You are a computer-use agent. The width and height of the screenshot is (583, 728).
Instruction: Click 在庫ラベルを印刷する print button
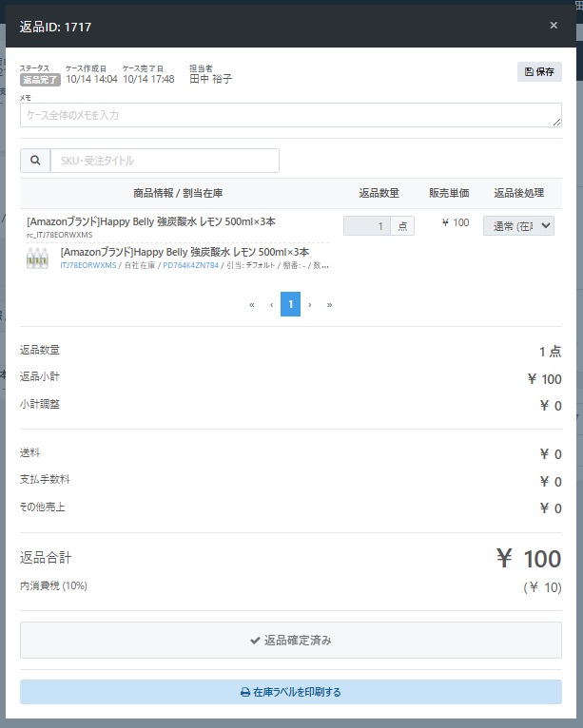pos(291,692)
